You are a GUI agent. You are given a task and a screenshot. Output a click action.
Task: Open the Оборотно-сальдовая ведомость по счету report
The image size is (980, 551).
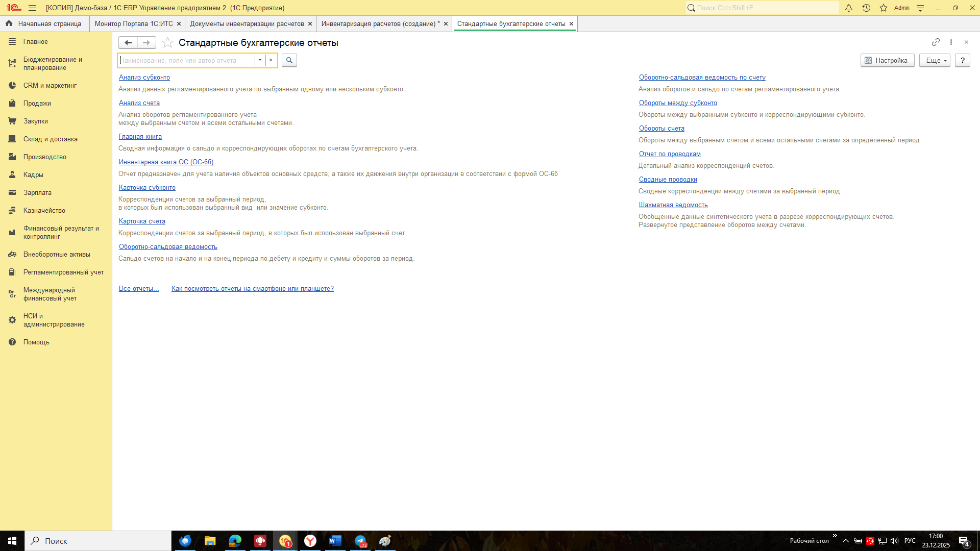(702, 77)
